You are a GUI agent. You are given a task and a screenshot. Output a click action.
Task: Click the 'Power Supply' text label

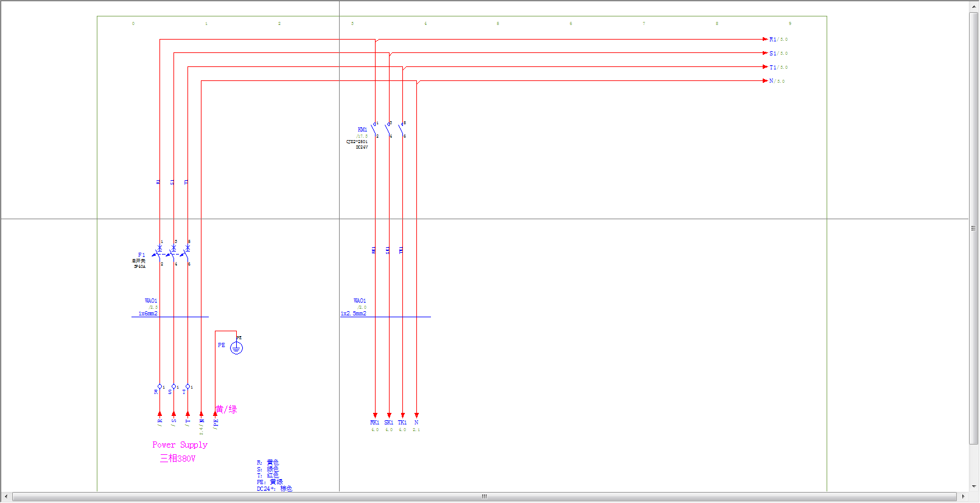(180, 445)
